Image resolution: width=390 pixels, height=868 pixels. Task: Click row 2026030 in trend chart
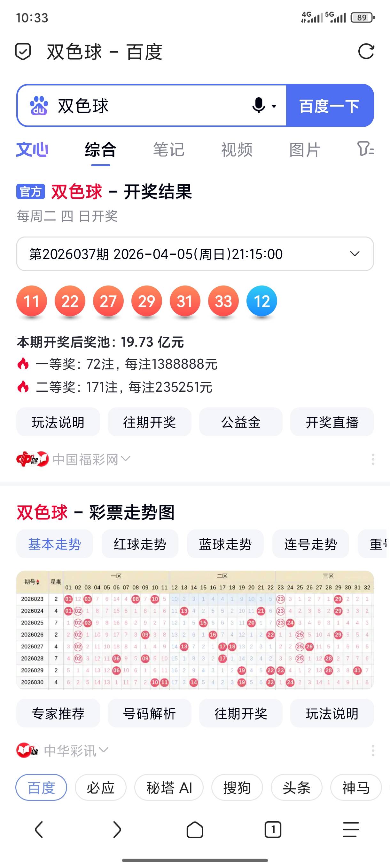pos(195,682)
